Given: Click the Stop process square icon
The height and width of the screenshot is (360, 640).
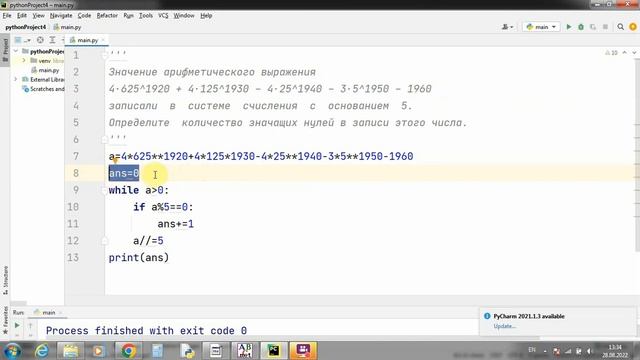Looking at the screenshot, I should pyautogui.click(x=605, y=27).
